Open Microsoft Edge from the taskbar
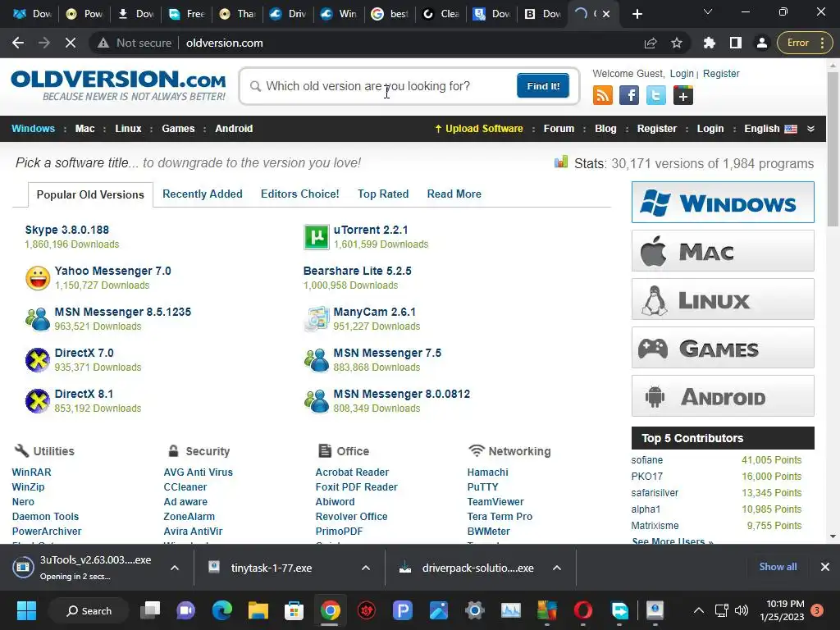This screenshot has width=840, height=630. [221, 610]
